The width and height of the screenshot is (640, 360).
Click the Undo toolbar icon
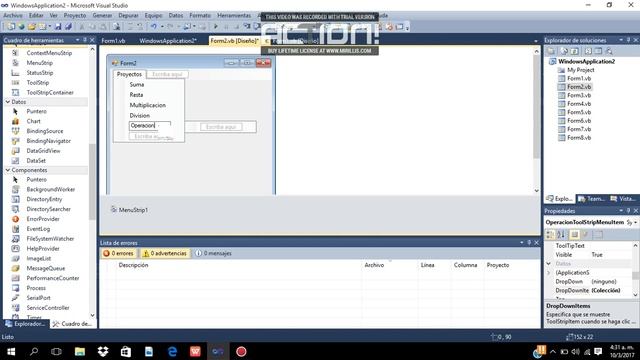[x=153, y=27]
